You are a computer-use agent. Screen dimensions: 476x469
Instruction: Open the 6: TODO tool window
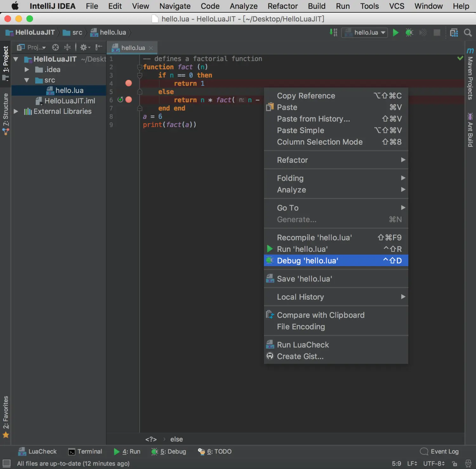[215, 451]
